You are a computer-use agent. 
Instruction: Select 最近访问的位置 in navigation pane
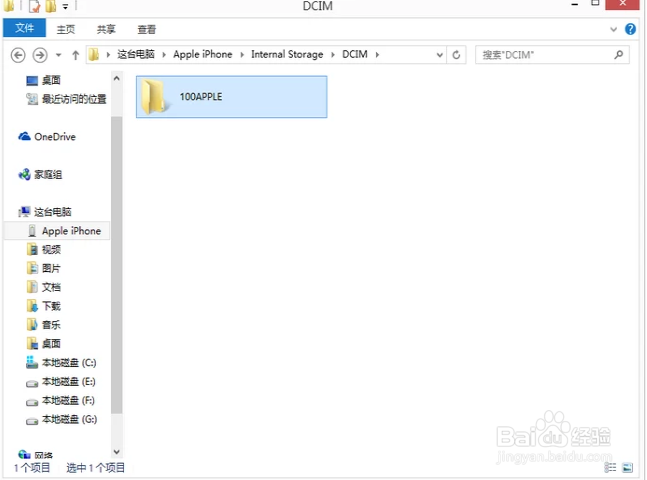click(x=74, y=99)
